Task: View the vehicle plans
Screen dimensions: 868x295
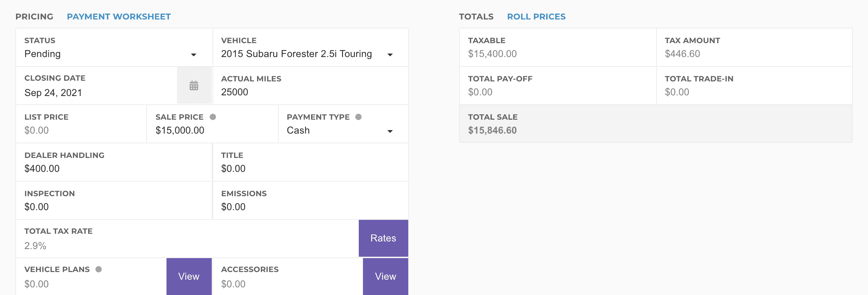Action: pos(189,277)
